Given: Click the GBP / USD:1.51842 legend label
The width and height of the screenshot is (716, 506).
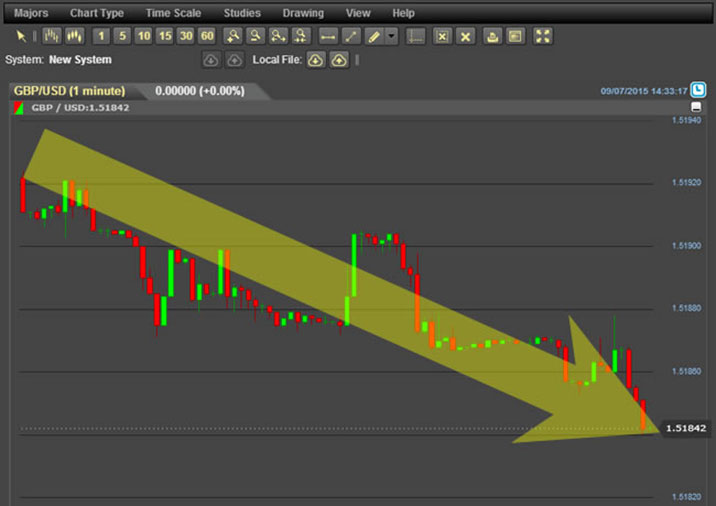Looking at the screenshot, I should click(x=80, y=108).
